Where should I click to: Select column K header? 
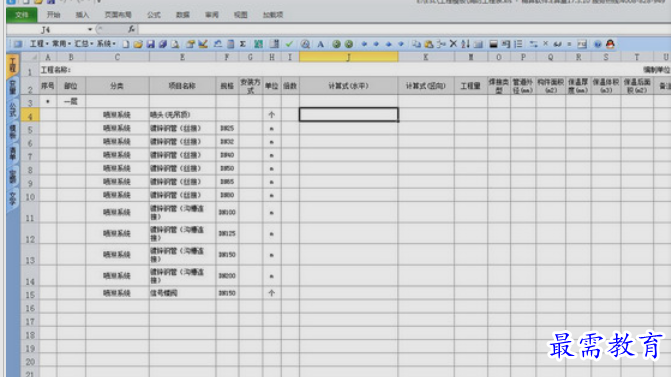tap(426, 57)
